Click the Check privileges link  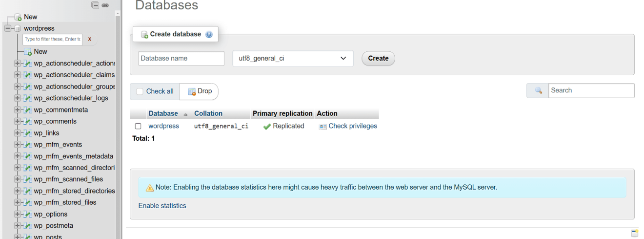(x=353, y=126)
